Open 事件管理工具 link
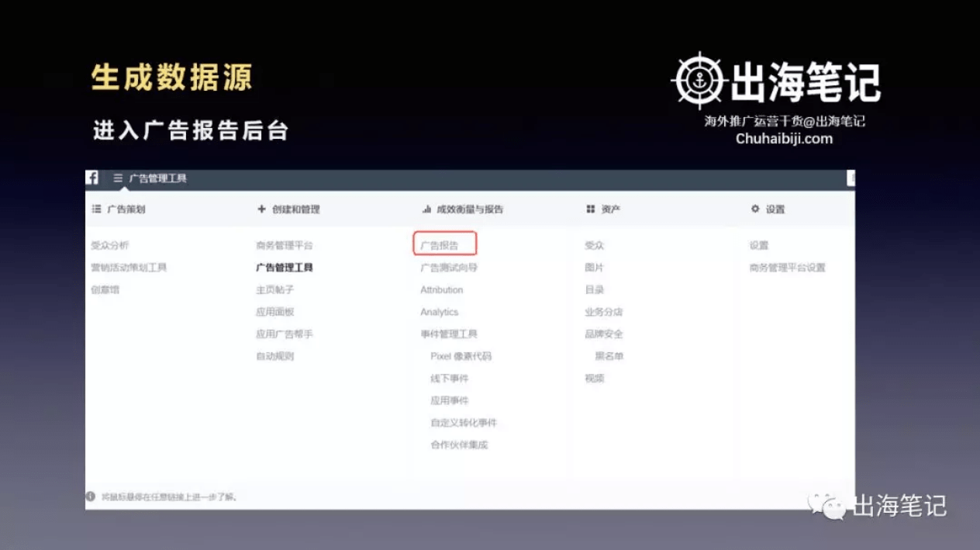 [x=449, y=334]
